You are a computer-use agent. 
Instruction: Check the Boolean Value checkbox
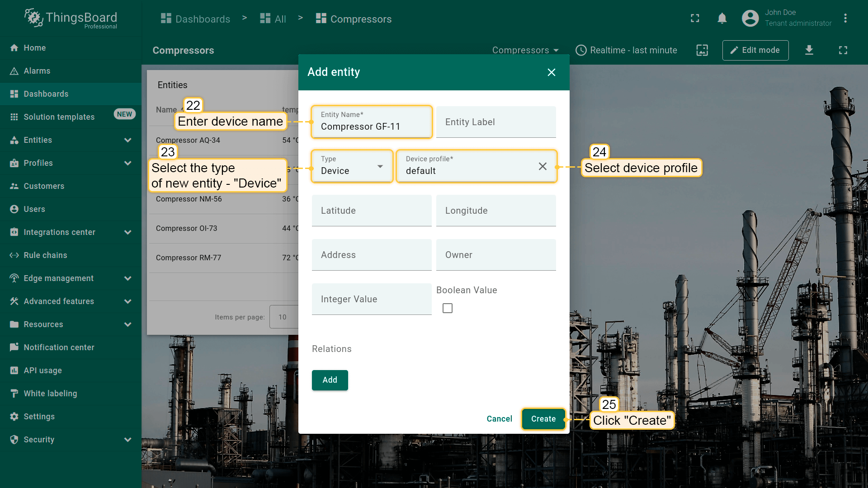(x=448, y=308)
